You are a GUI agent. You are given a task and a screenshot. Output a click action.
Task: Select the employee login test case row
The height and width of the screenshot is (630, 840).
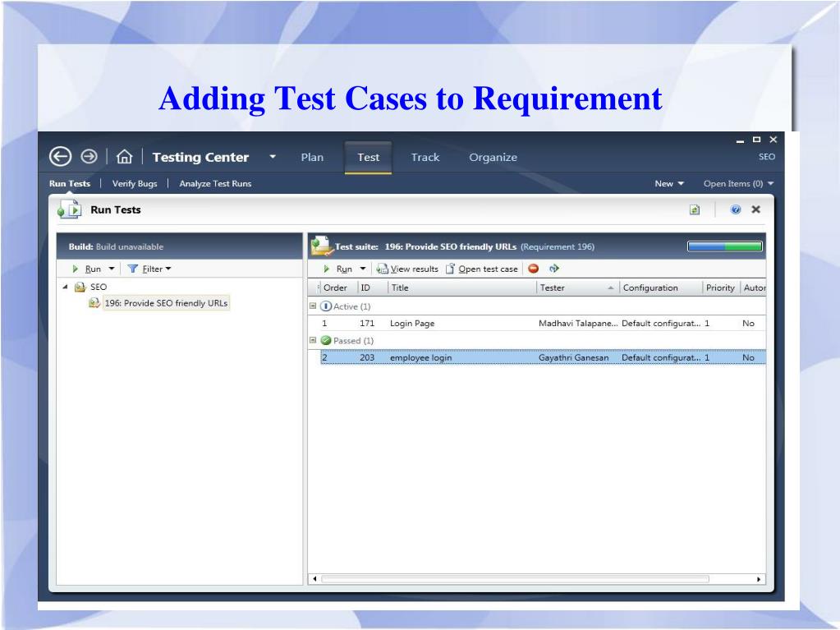point(543,357)
